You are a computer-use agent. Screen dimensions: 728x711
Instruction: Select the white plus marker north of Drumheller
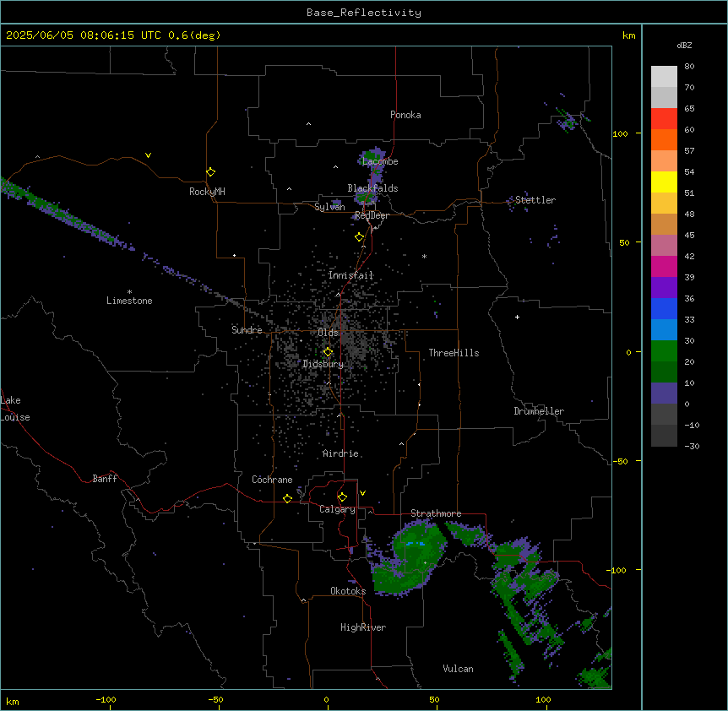[517, 317]
